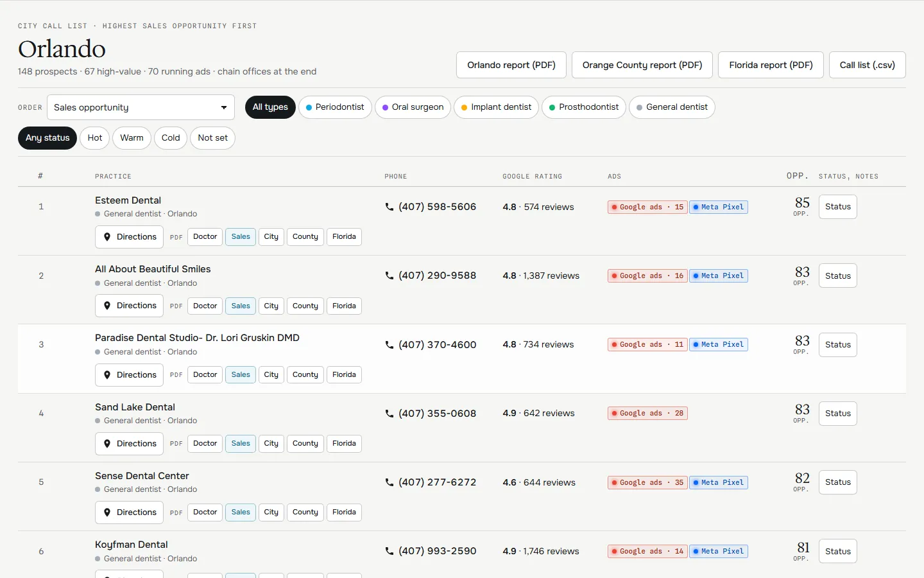Open City PDF for Paradise Dental Studio

[271, 375]
